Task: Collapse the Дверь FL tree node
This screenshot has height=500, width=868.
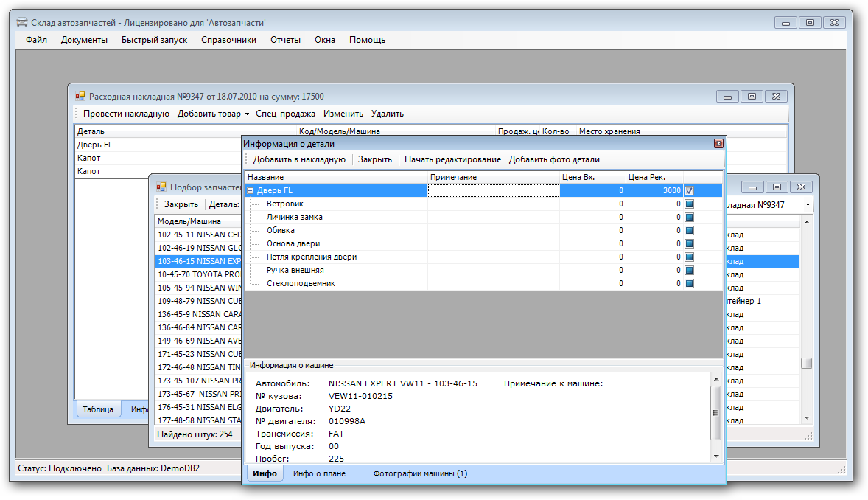Action: point(251,191)
